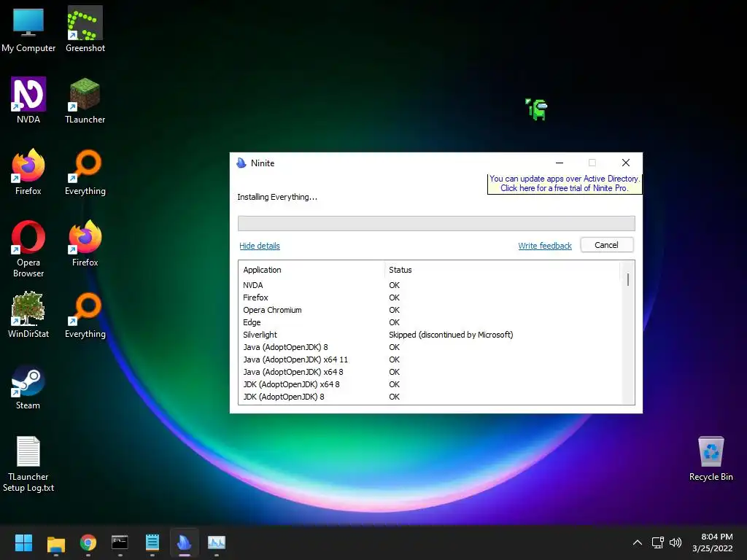747x560 pixels.
Task: Select the JDK (AdoptOpenJDK) 8 row
Action: pos(431,397)
